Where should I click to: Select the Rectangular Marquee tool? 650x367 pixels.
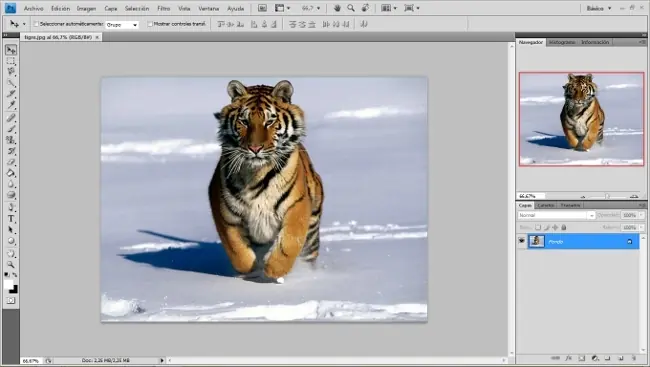[11, 61]
